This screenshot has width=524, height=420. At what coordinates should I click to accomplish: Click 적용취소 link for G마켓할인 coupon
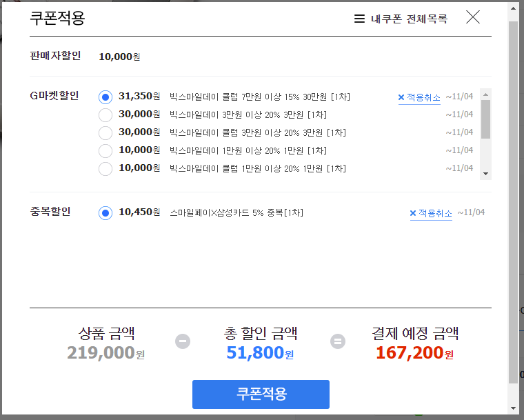tap(423, 97)
